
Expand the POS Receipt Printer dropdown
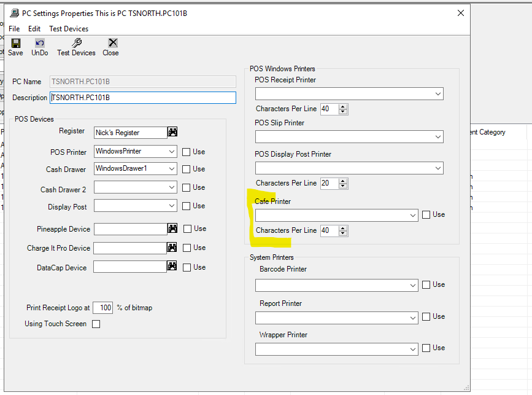(x=438, y=94)
